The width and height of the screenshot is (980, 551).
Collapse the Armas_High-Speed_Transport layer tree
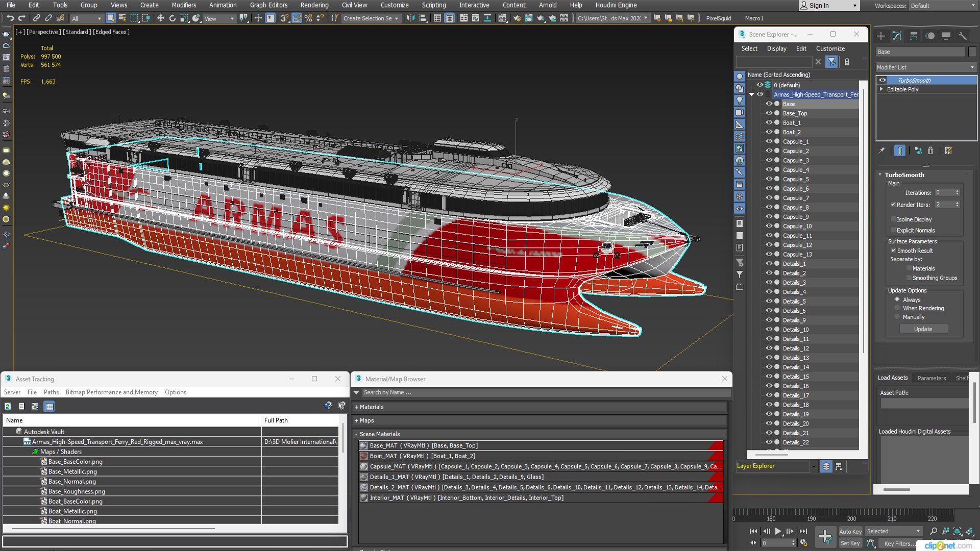[751, 94]
